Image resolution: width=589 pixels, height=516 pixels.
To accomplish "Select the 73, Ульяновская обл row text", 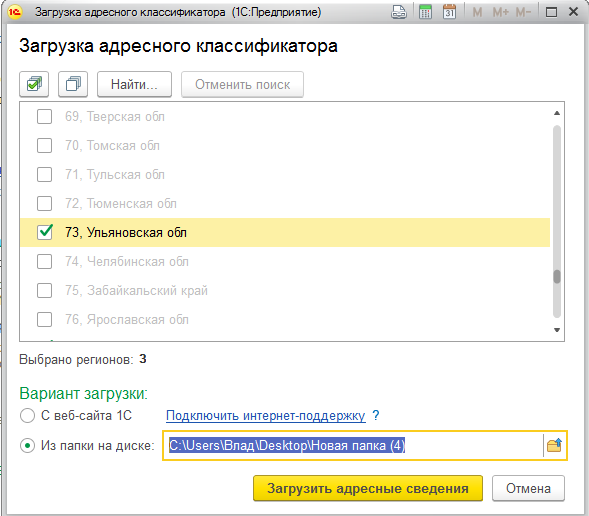I will (x=126, y=232).
